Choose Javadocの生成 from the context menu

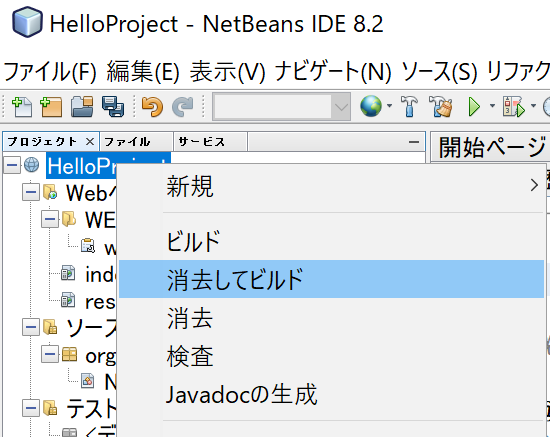coord(331,394)
